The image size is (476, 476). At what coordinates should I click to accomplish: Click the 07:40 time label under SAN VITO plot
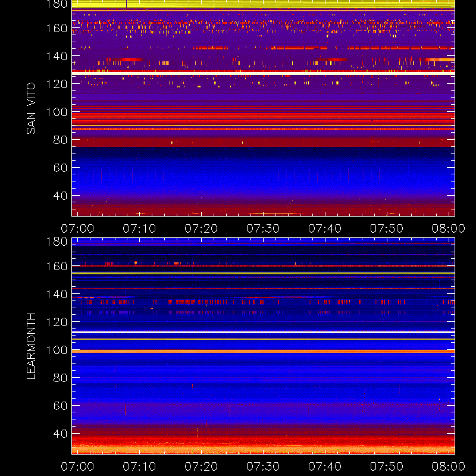click(x=325, y=228)
